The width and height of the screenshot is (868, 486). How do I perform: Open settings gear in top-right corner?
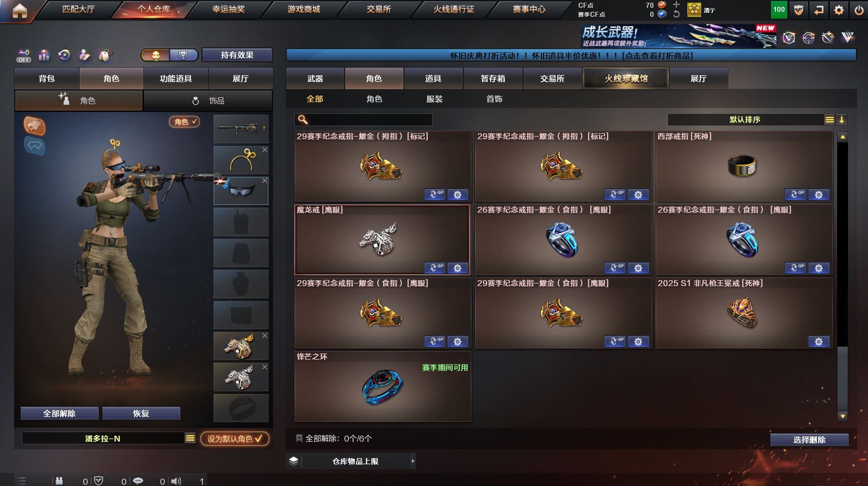839,10
